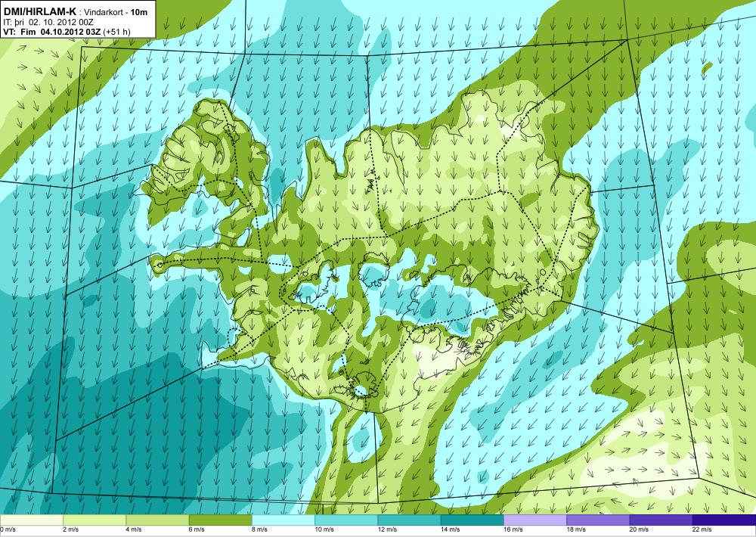Image resolution: width=756 pixels, height=537 pixels.
Task: Click the '20 m/s' legend label
Action: pos(640,529)
